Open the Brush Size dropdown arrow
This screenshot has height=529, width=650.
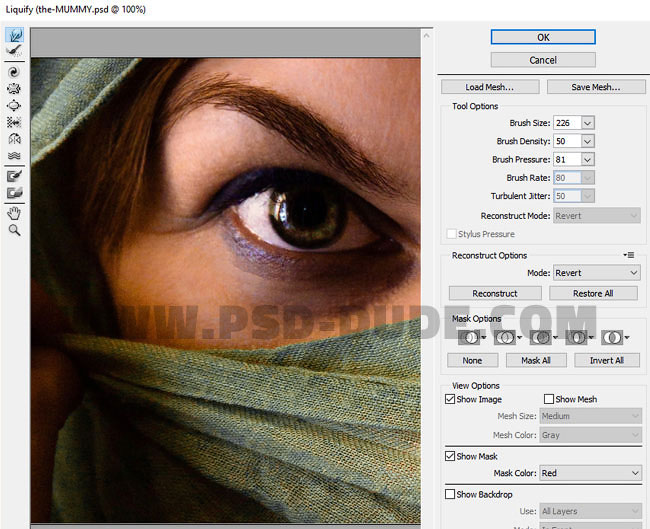click(x=587, y=123)
